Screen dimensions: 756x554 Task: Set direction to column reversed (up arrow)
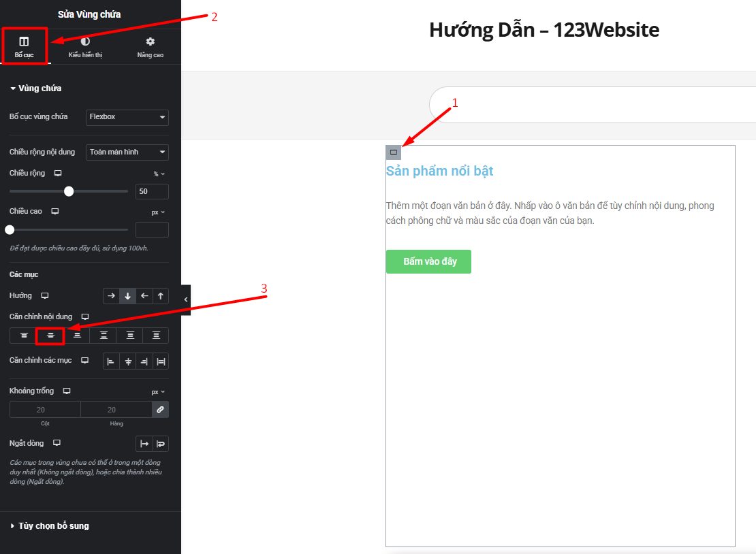tap(160, 296)
